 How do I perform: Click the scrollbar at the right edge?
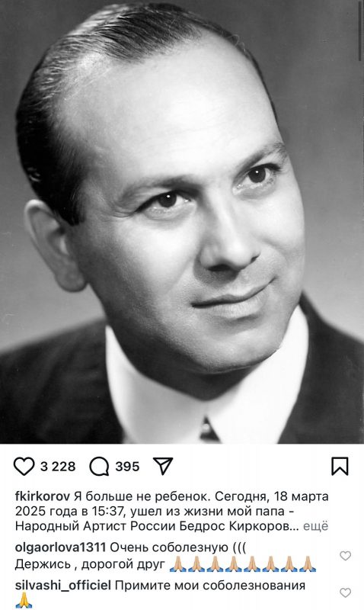(361, 31)
